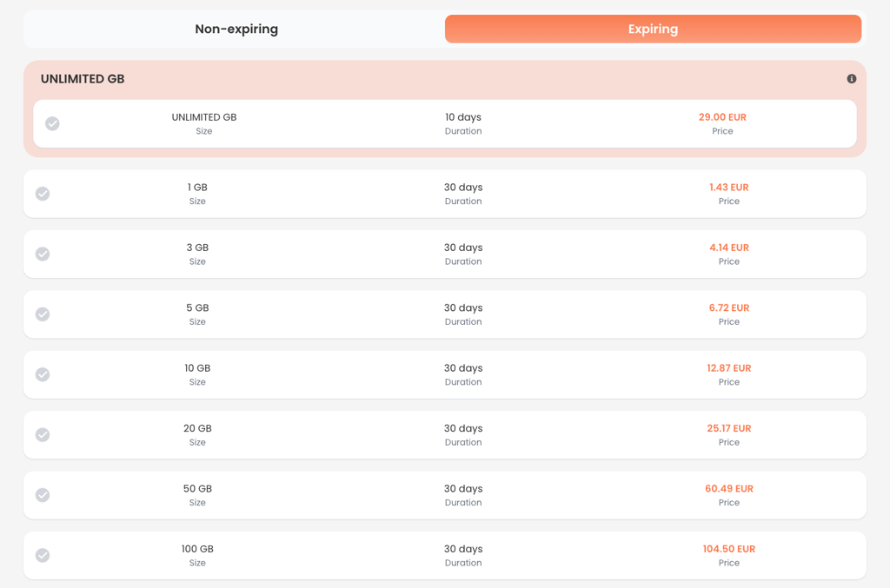Screen dimensions: 890x588
Task: Select the 50 GB plan checkmark
Action: tap(43, 495)
